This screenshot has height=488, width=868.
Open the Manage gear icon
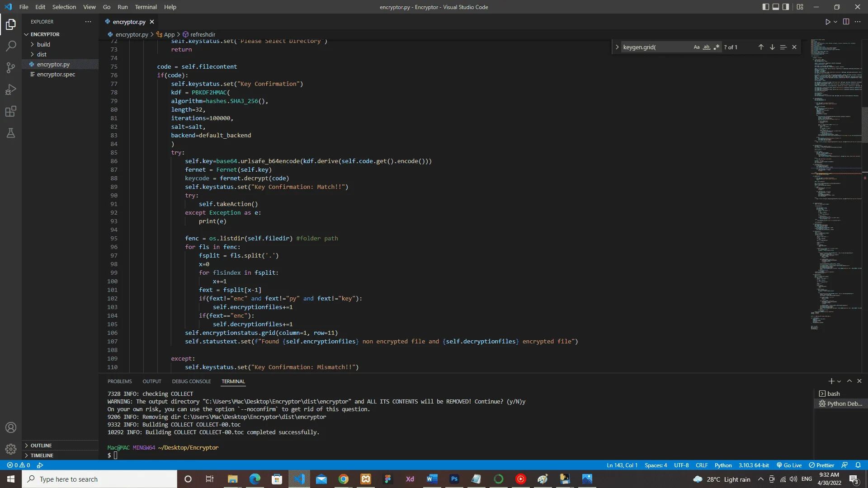[11, 449]
